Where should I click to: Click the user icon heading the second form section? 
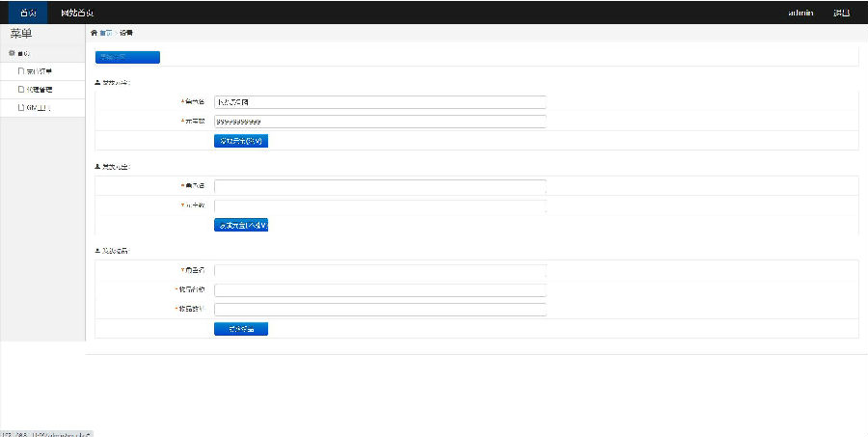tap(97, 167)
